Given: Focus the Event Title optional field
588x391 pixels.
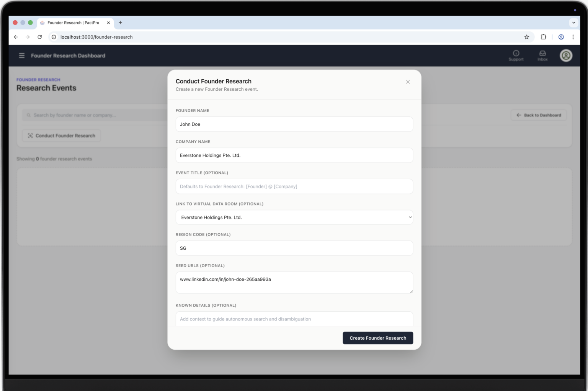Looking at the screenshot, I should point(294,187).
